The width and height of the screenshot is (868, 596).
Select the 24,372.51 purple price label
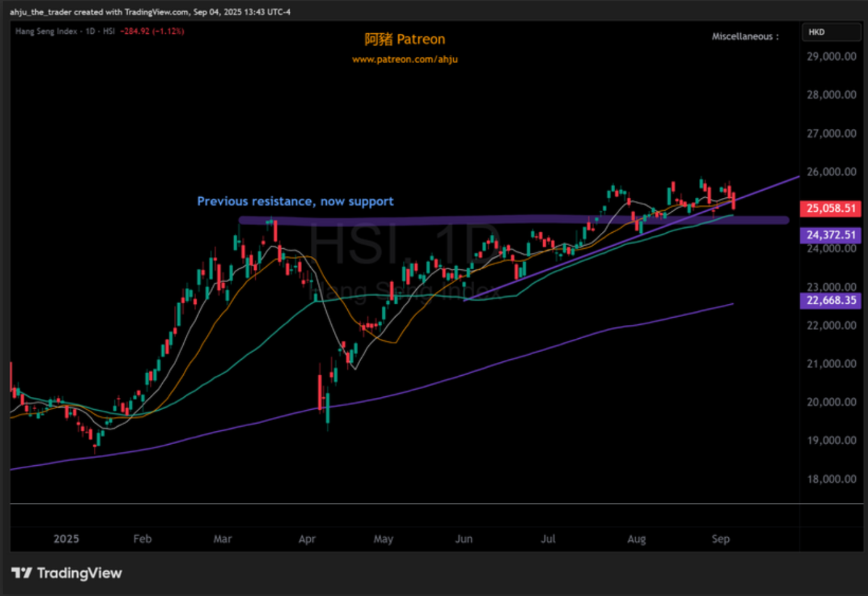(830, 235)
